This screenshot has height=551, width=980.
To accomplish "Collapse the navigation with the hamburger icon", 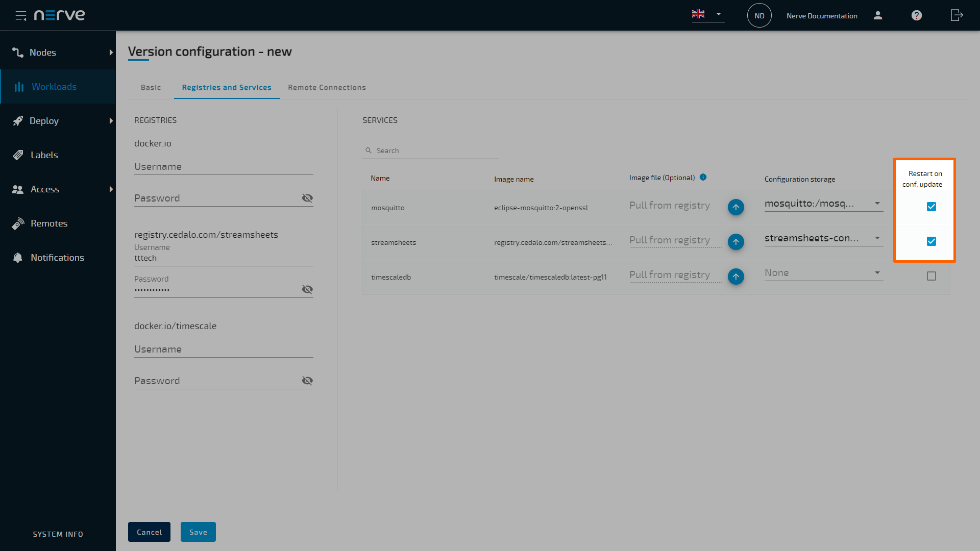I will tap(21, 15).
